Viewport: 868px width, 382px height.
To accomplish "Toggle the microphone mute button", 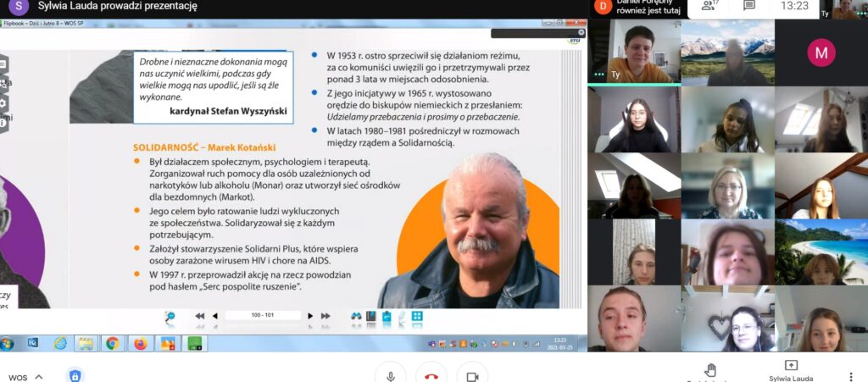I will (x=391, y=376).
